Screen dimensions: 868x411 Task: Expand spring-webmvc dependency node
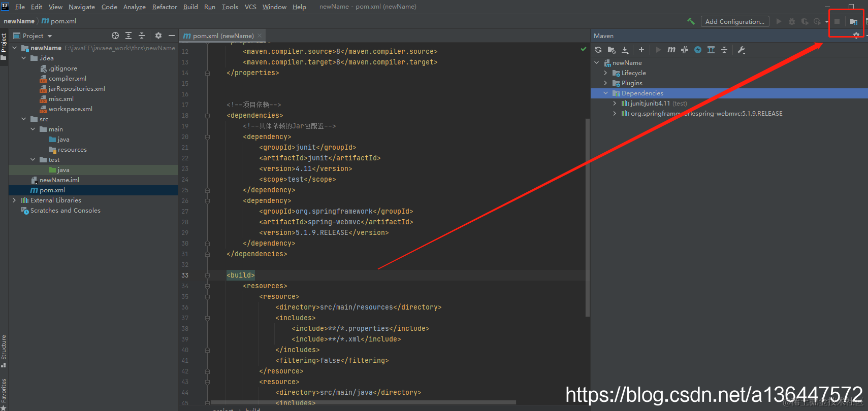[615, 113]
